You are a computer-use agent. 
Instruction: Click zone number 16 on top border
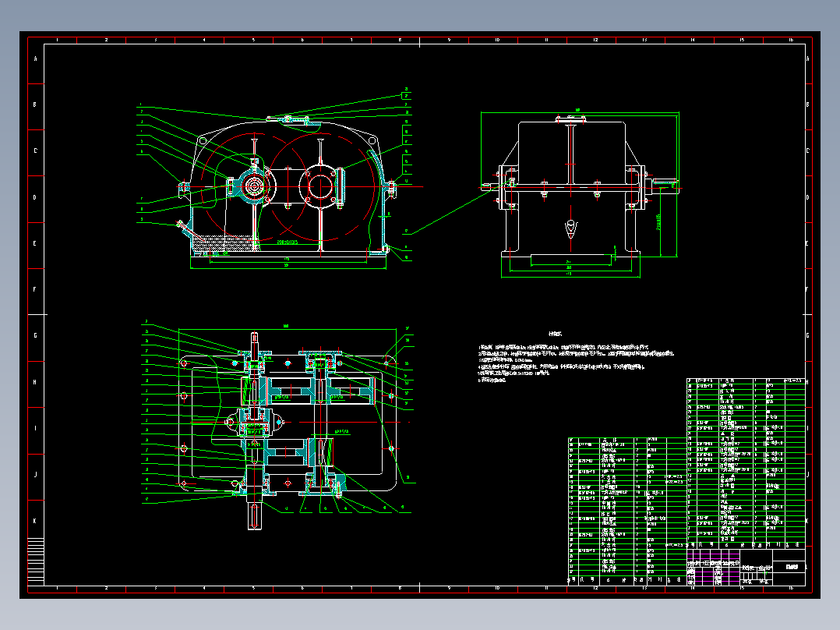pyautogui.click(x=791, y=40)
